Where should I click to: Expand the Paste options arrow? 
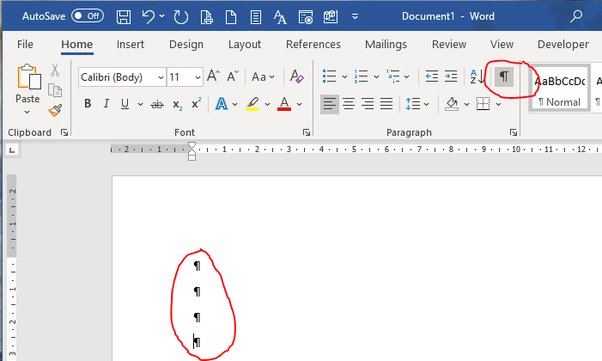[x=27, y=113]
